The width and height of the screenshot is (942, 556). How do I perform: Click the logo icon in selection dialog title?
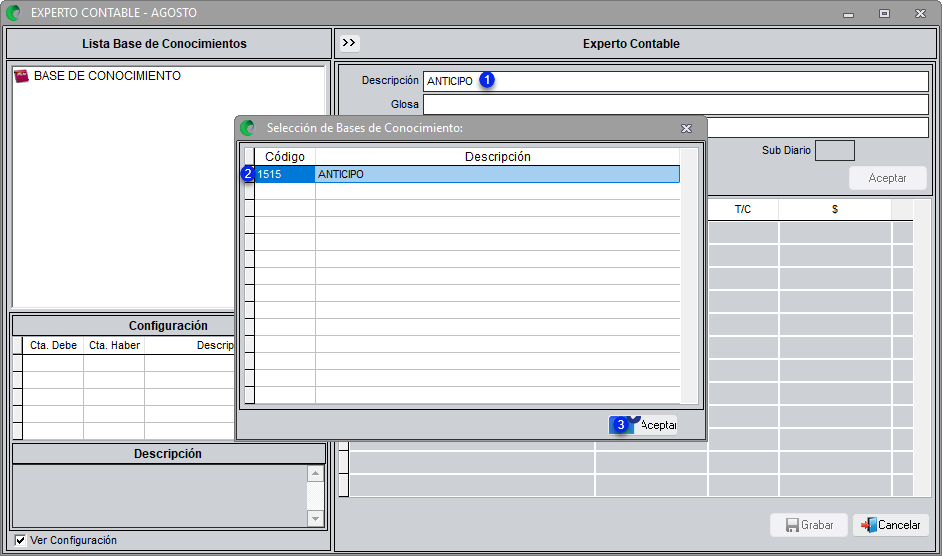pos(248,128)
